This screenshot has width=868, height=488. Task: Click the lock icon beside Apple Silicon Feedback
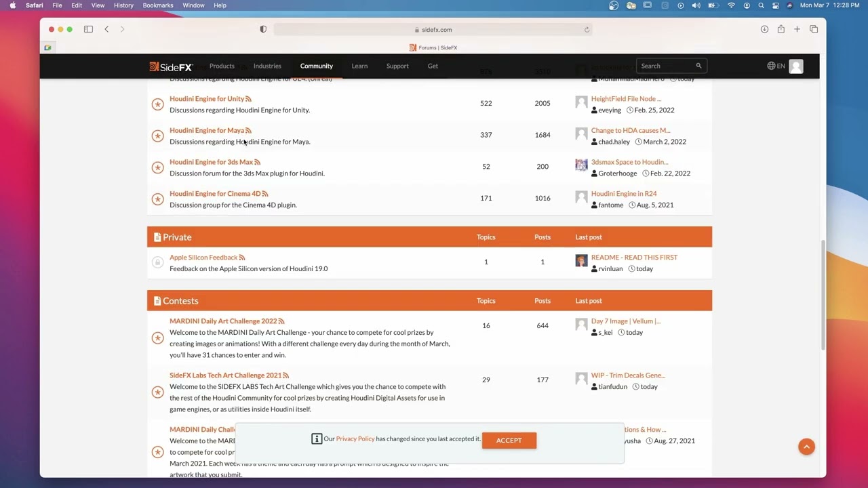pos(157,262)
